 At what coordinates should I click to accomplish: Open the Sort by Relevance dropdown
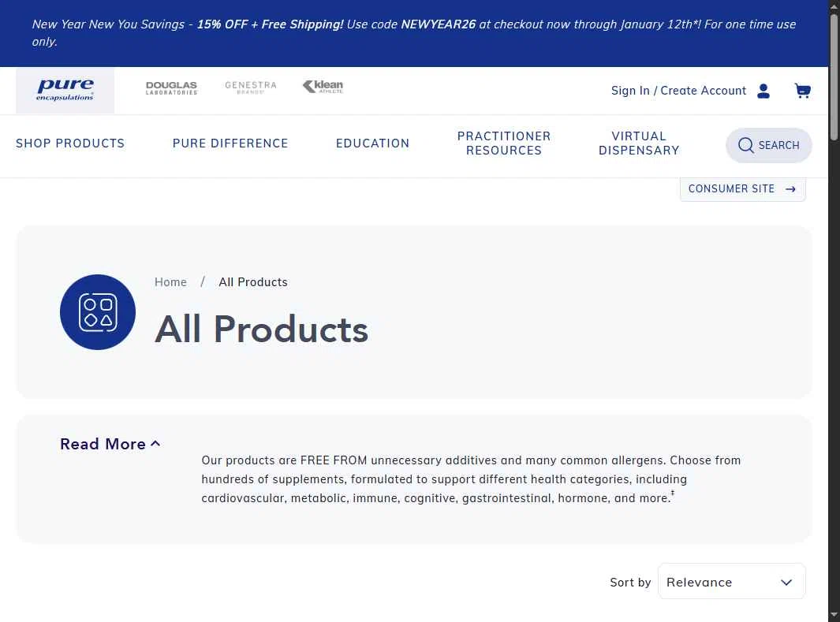(731, 582)
